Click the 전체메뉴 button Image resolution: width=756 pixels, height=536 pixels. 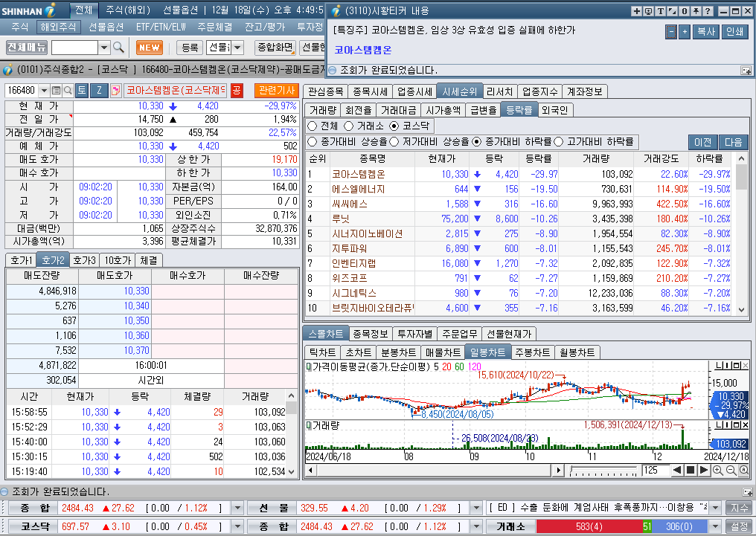[27, 47]
